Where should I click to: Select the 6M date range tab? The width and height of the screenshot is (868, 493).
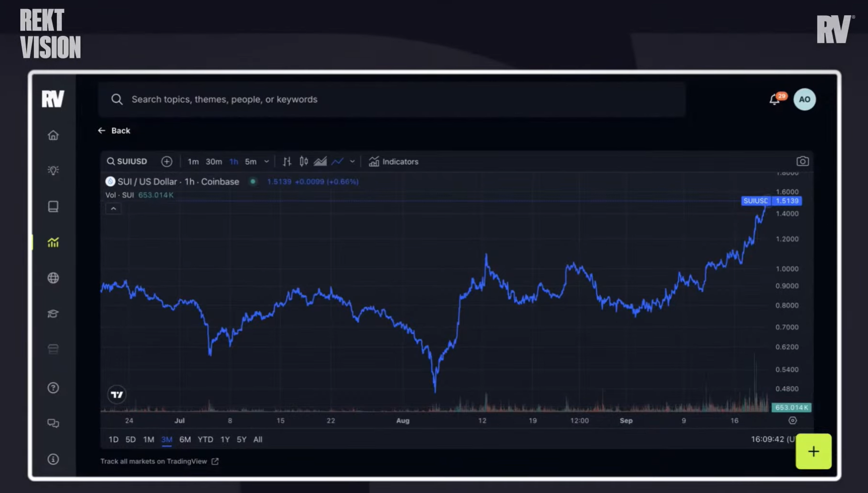click(x=185, y=440)
